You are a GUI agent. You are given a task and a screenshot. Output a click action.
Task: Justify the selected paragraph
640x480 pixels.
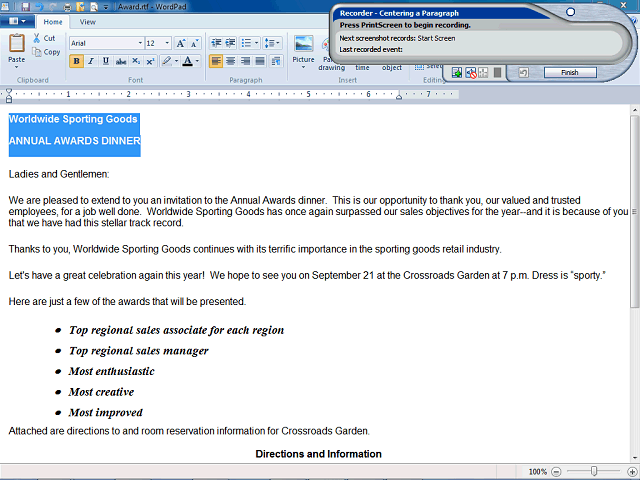click(x=260, y=61)
